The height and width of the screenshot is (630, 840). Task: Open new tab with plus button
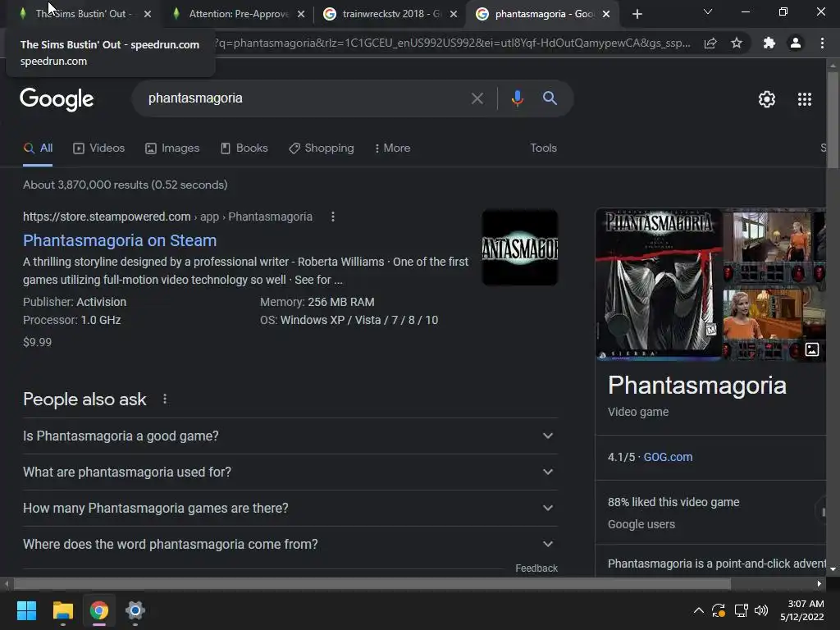(637, 14)
